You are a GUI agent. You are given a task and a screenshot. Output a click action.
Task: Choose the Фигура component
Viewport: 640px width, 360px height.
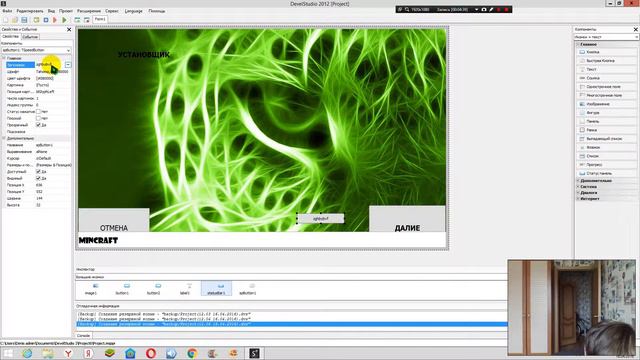click(x=607, y=113)
